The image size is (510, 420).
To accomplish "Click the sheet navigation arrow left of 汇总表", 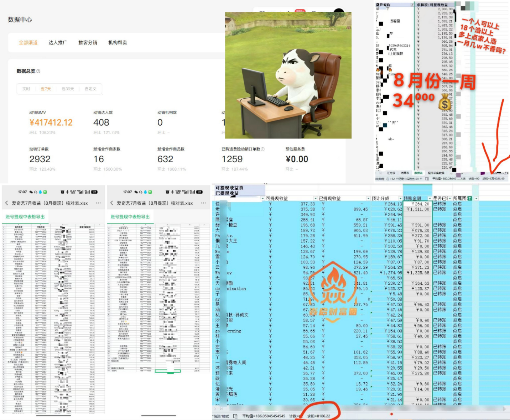I will 380,173.
